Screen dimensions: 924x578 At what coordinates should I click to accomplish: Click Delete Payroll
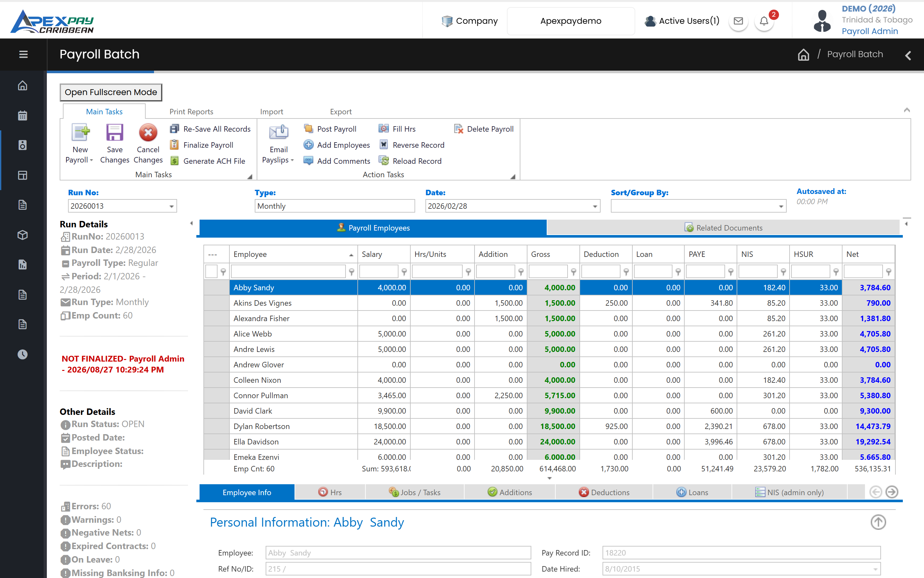484,129
